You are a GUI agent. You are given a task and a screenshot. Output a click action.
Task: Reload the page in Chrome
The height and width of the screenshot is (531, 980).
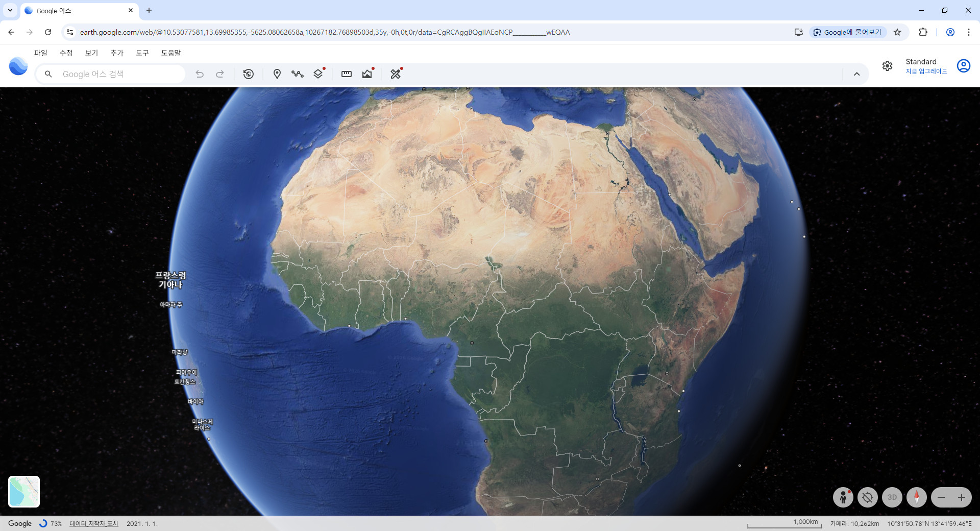point(48,32)
